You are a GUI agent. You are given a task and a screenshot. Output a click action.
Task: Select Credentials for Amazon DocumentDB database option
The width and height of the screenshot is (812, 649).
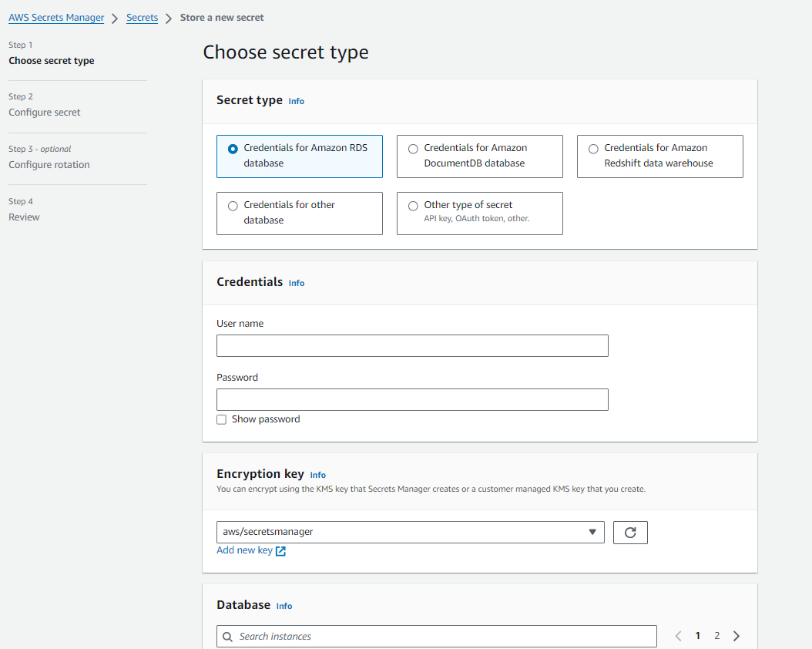click(x=414, y=149)
